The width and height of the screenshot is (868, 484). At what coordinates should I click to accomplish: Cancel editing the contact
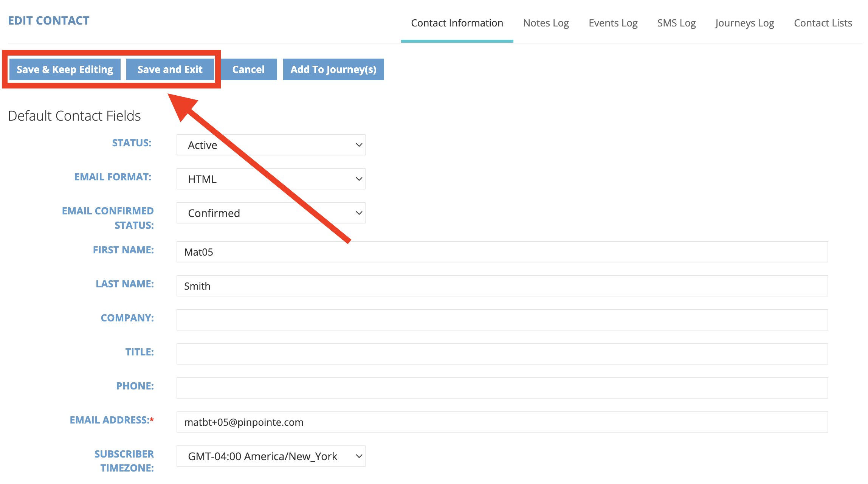click(x=248, y=70)
